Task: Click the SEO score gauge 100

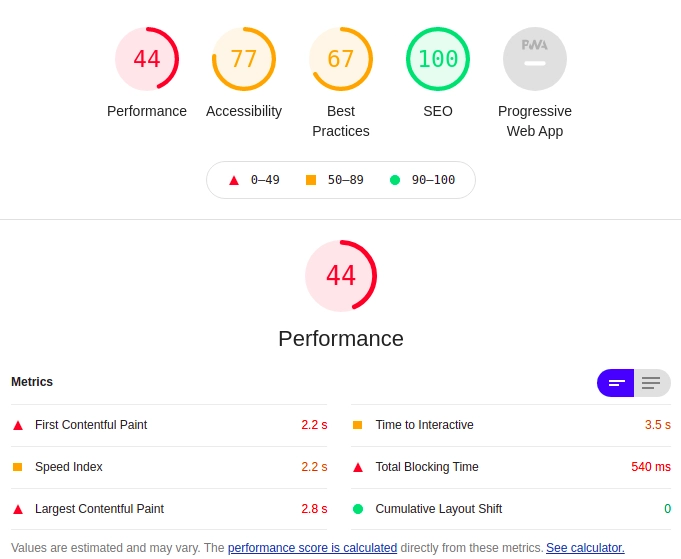Action: (438, 59)
